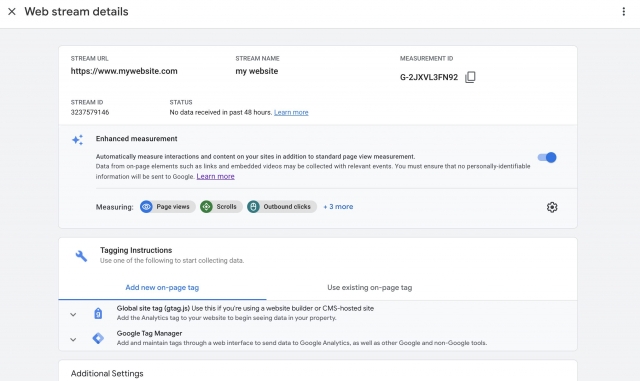640x381 pixels.
Task: Click the Scrolls chip icon
Action: point(206,207)
